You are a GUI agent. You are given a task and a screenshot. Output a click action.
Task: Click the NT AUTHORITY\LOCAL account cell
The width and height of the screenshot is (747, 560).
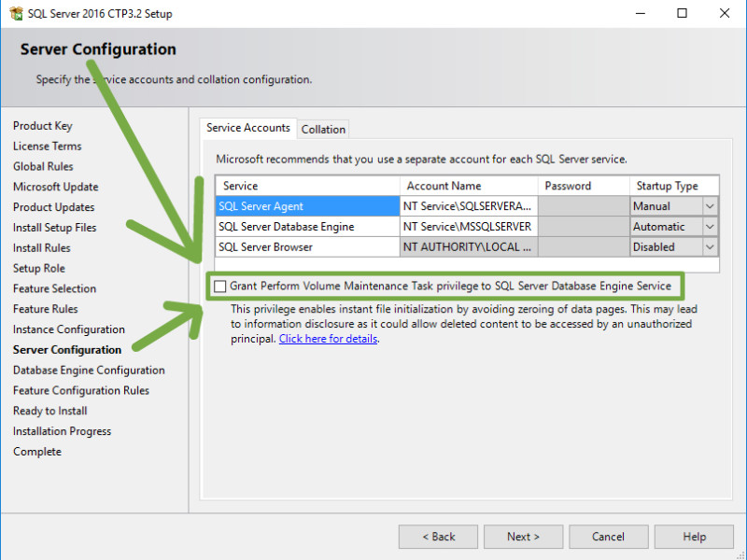click(x=469, y=247)
